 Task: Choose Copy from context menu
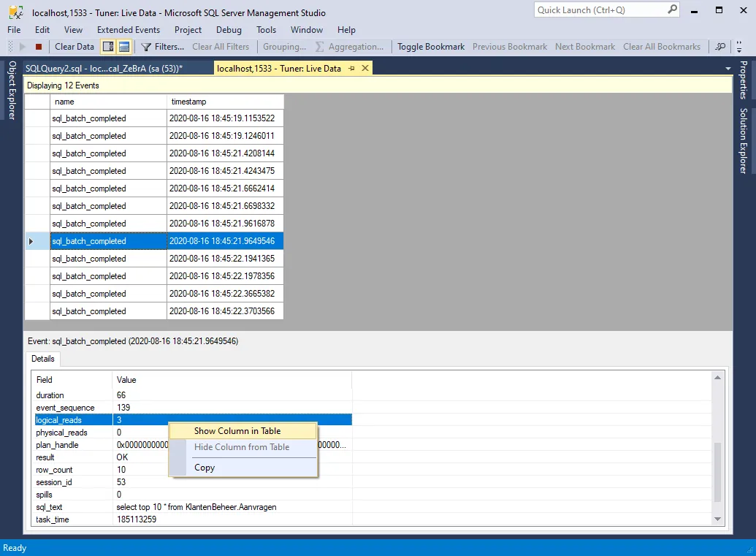243,468
